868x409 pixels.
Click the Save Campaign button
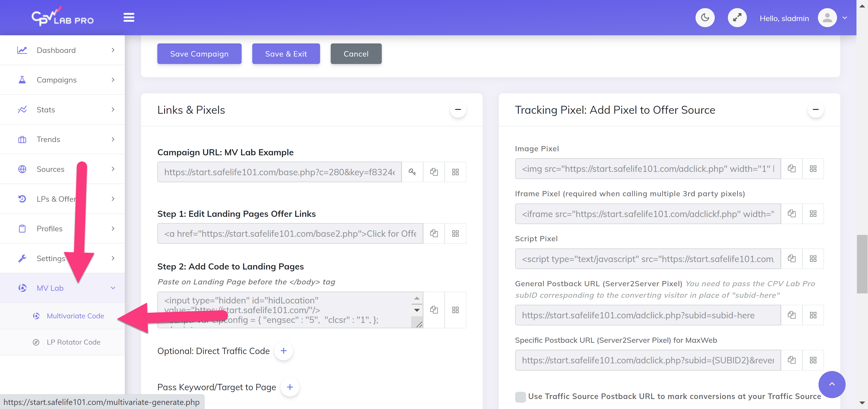pos(199,54)
